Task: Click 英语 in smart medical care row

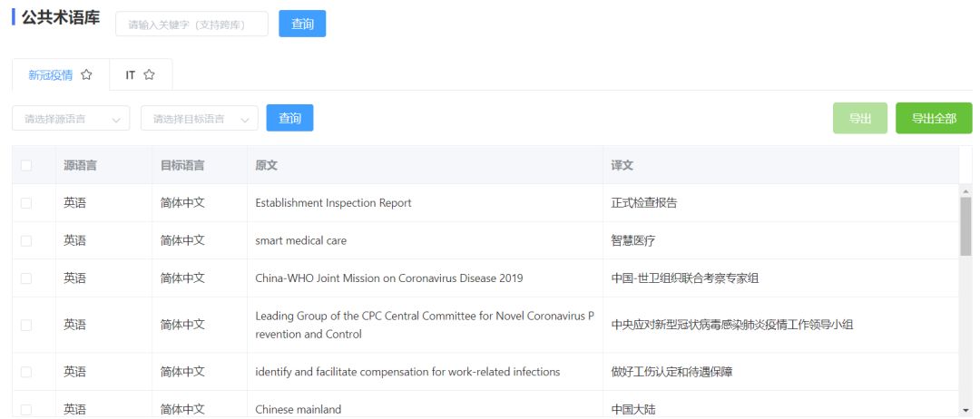Action: tap(74, 240)
